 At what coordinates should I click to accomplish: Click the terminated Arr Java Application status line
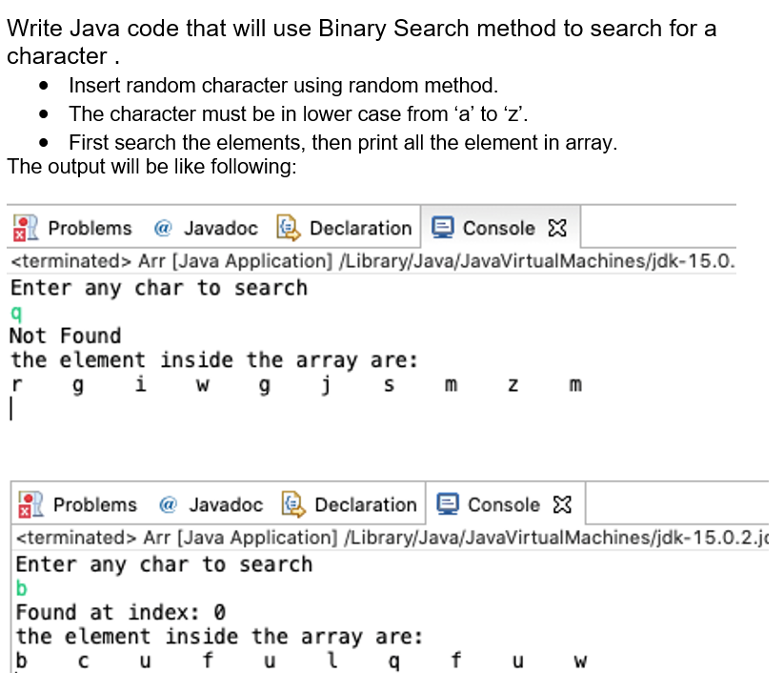tap(372, 260)
